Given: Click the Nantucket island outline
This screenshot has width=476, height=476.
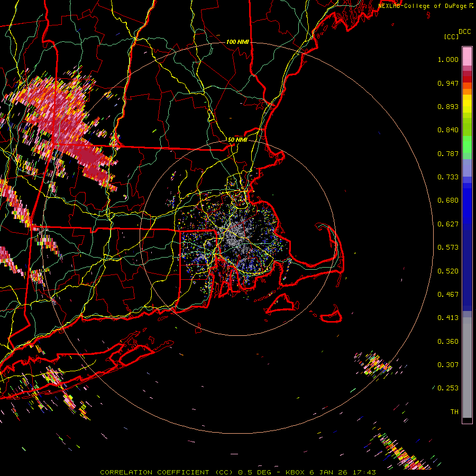Looking at the screenshot, I should [x=331, y=314].
